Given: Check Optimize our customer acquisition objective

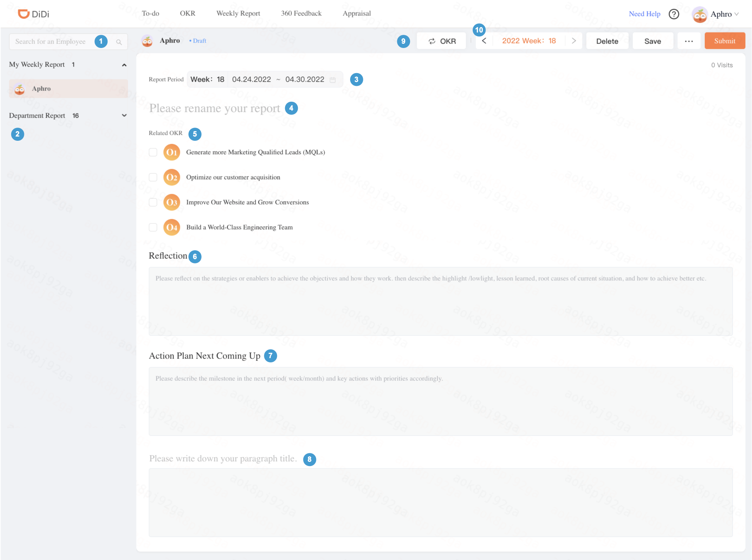Looking at the screenshot, I should (153, 177).
